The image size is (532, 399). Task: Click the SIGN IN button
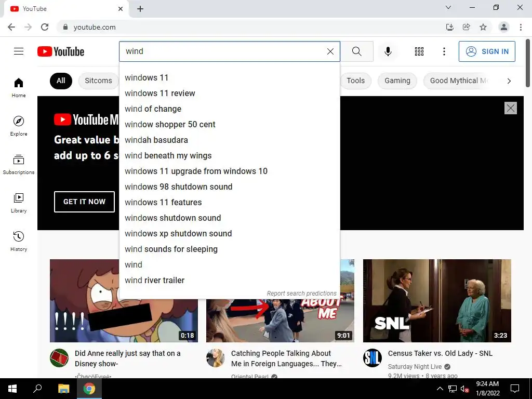[487, 51]
